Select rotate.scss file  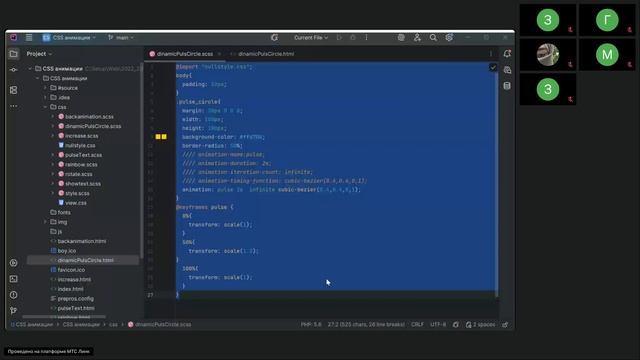pos(78,174)
